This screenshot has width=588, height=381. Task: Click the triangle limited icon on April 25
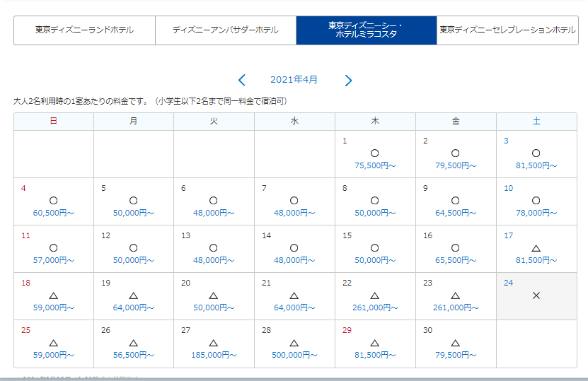(x=54, y=343)
